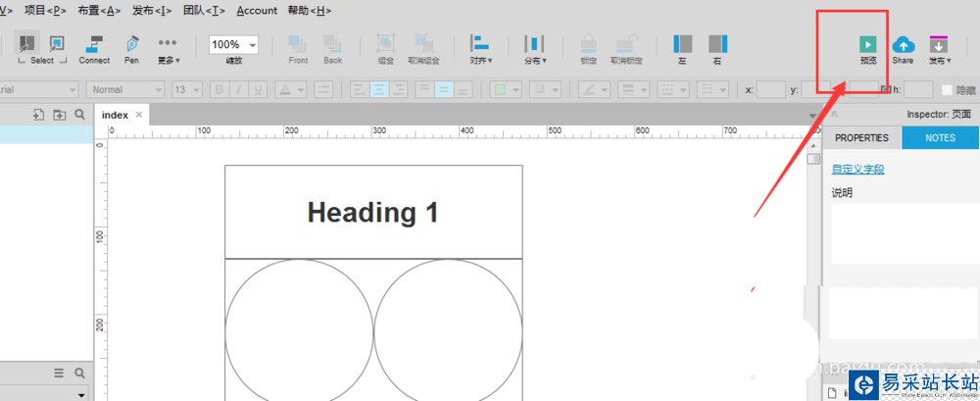This screenshot has height=401, width=980.
Task: Select the Heading 1 widget
Action: pyautogui.click(x=373, y=212)
